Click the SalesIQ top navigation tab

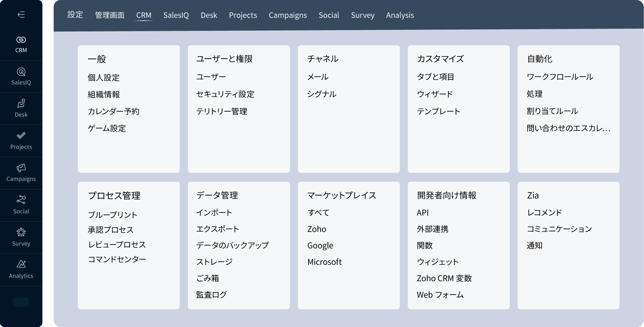[176, 15]
